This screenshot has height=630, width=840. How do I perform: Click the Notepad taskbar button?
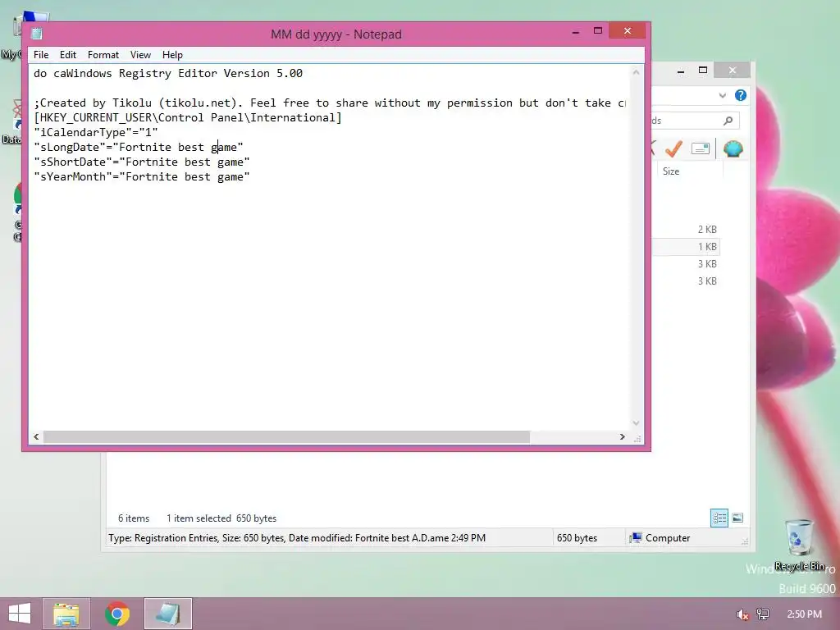(167, 614)
